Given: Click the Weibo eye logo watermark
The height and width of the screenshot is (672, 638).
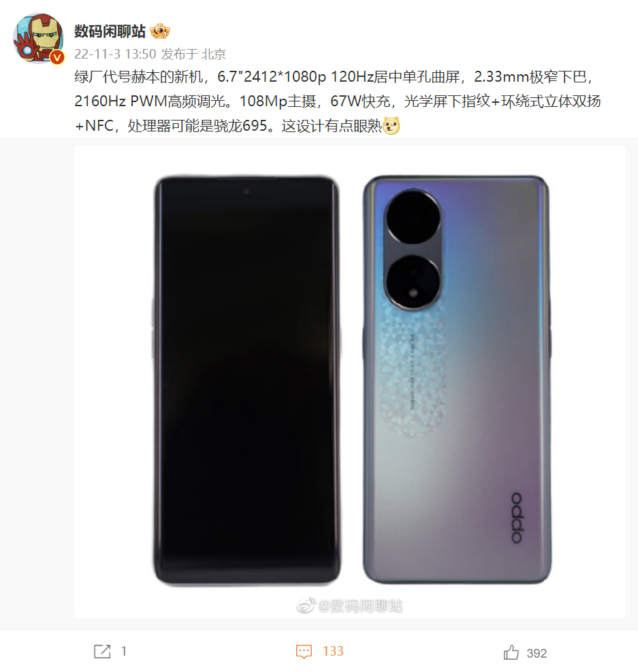Looking at the screenshot, I should (306, 605).
